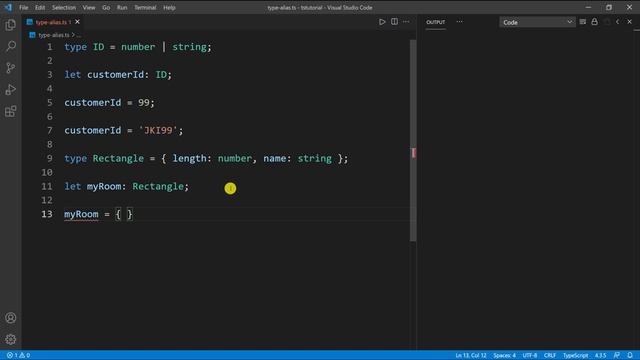Open the notifications bell in status bar
This screenshot has width=640, height=360.
(x=630, y=356)
